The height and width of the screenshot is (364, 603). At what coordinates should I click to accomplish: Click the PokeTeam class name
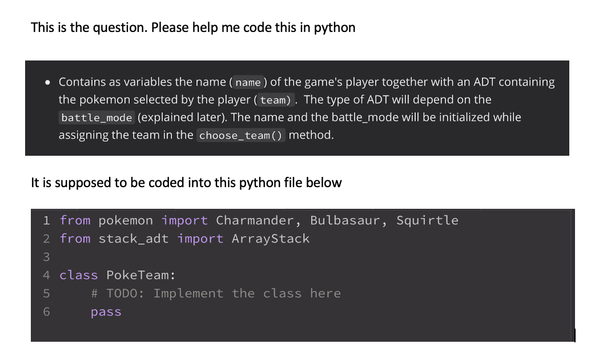139,275
